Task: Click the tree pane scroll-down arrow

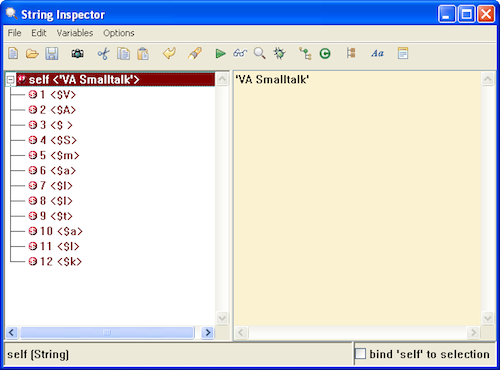Action: click(222, 318)
